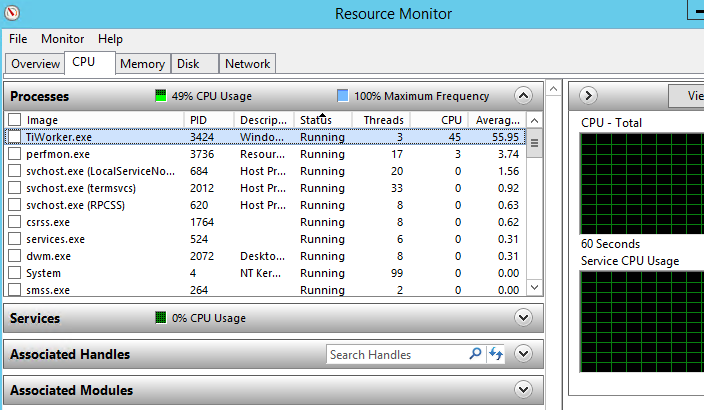This screenshot has width=704, height=410.
Task: Select the TiWorker.exe process row
Action: pos(265,137)
